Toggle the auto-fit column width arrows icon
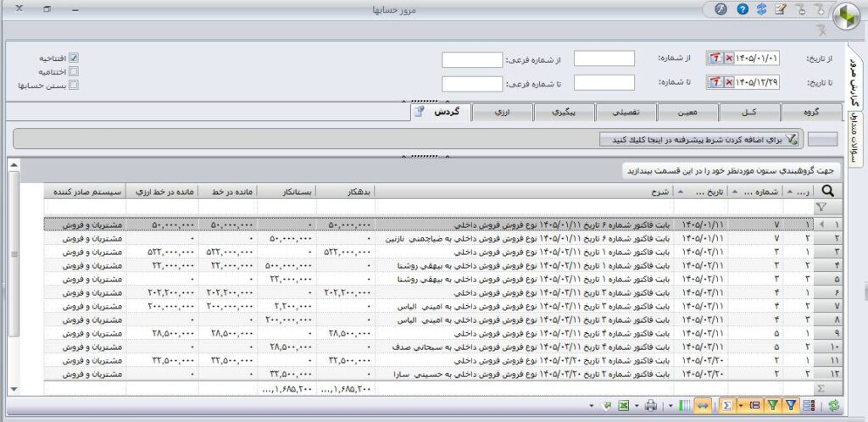The width and height of the screenshot is (868, 422). click(x=703, y=405)
